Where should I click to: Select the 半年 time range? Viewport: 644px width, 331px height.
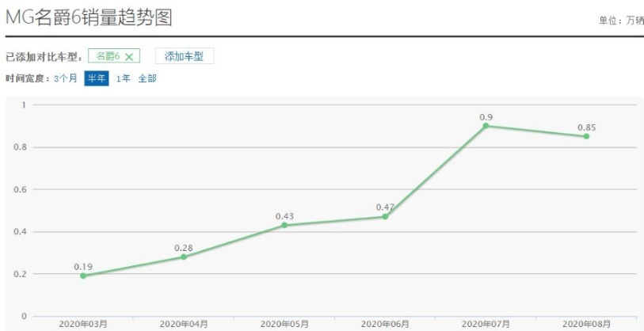(97, 78)
